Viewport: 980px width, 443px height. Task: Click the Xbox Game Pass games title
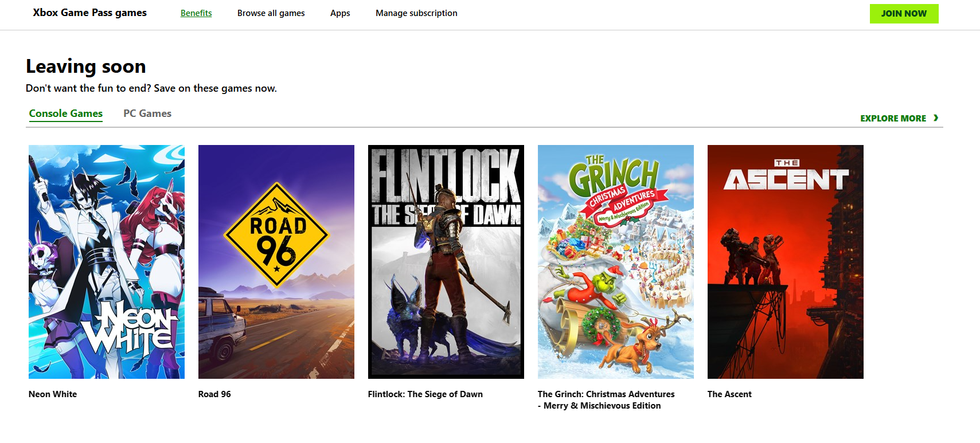[89, 13]
